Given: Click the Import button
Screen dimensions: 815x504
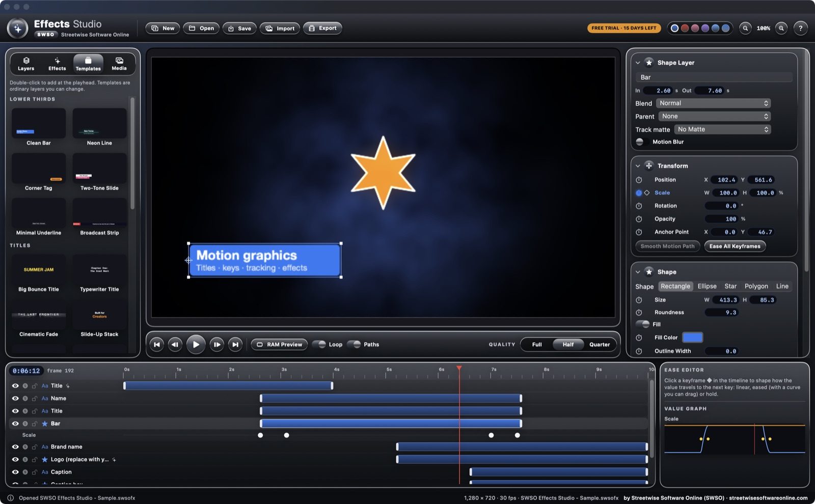Looking at the screenshot, I should tap(280, 29).
